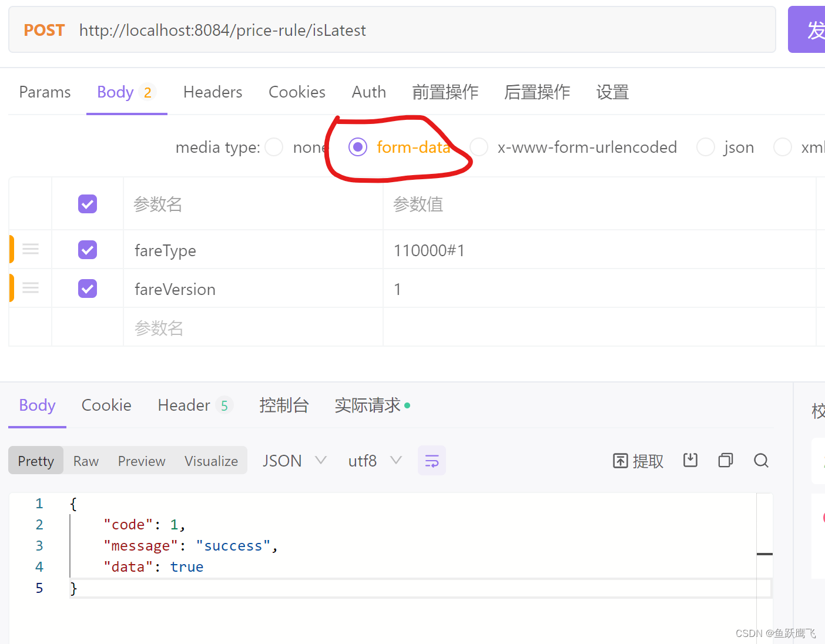Click the 提取 extract icon button
This screenshot has width=825, height=644.
[x=638, y=461]
